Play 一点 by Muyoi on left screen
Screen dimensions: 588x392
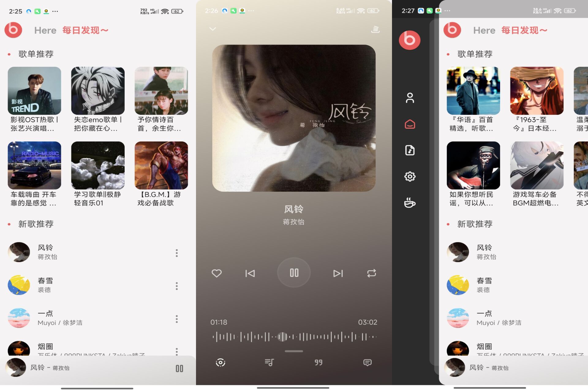pyautogui.click(x=98, y=318)
